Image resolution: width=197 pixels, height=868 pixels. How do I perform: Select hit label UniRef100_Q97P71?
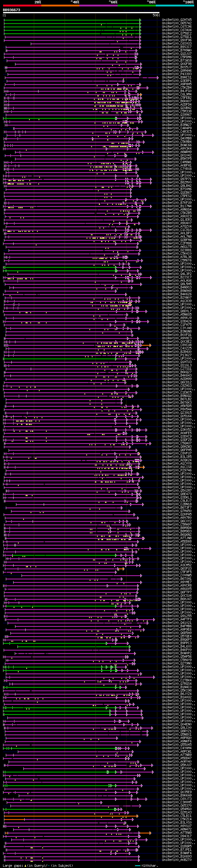tap(177, 179)
